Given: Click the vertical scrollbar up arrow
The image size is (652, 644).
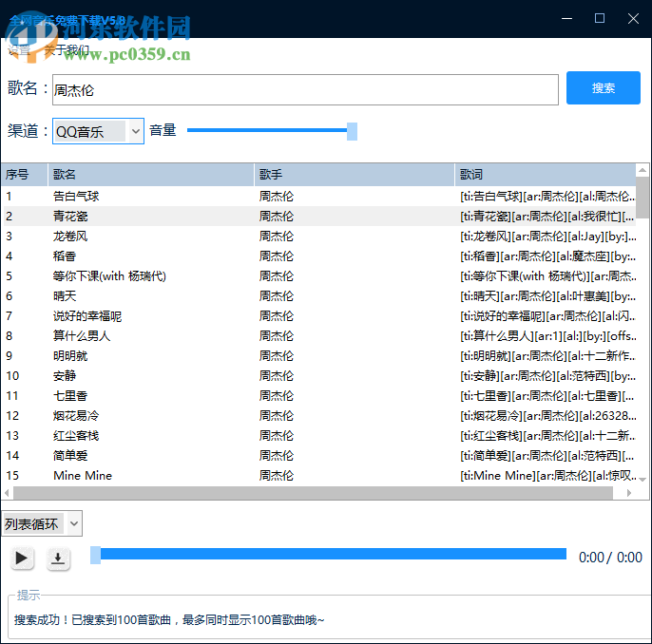Looking at the screenshot, I should tap(642, 170).
